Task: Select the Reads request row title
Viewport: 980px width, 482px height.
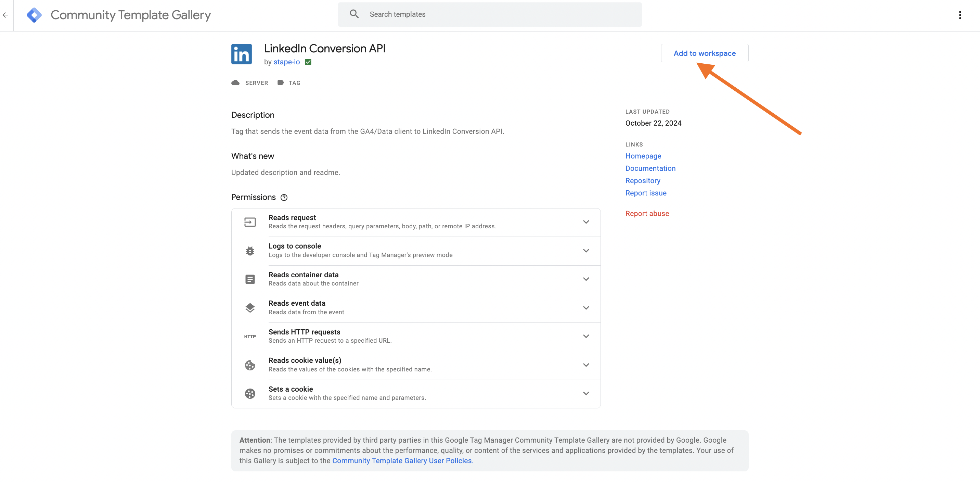Action: (x=292, y=218)
